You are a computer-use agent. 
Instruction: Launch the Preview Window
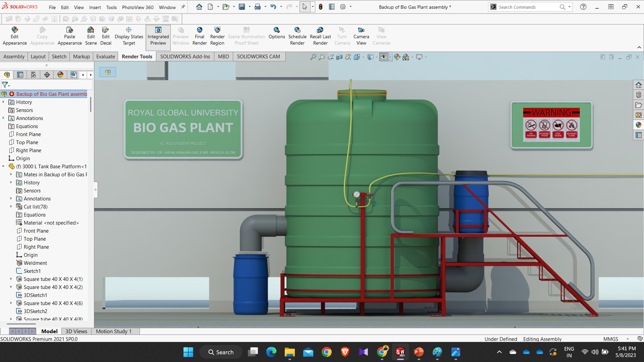point(180,35)
